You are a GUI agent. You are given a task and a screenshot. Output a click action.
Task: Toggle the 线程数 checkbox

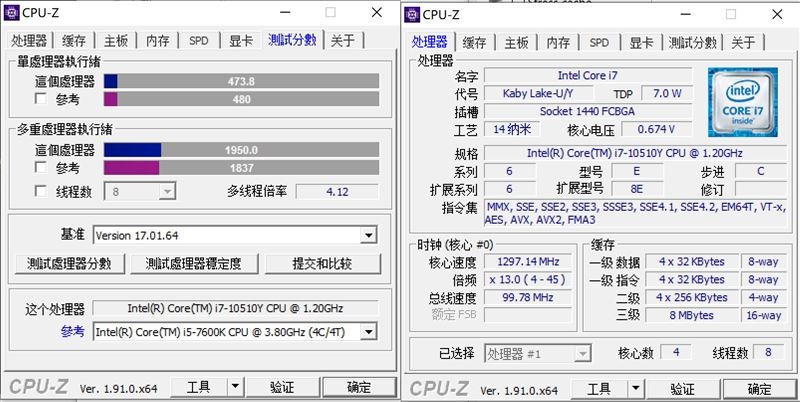point(41,191)
